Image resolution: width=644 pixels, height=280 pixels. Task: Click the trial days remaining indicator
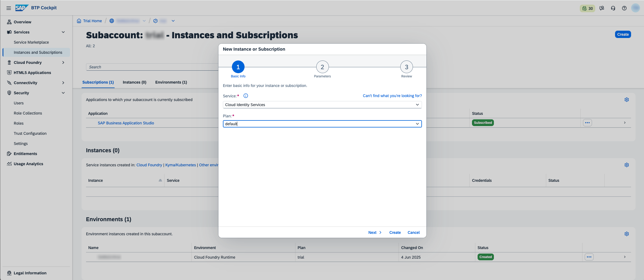click(587, 8)
